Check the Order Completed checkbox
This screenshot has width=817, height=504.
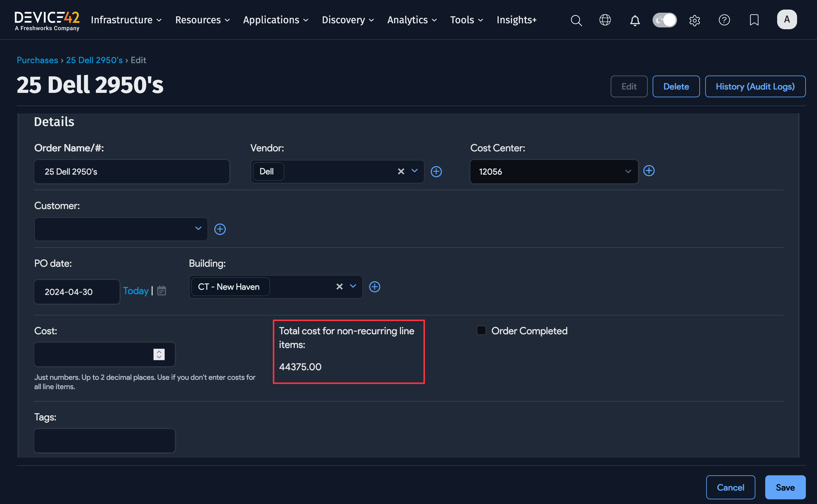point(481,330)
